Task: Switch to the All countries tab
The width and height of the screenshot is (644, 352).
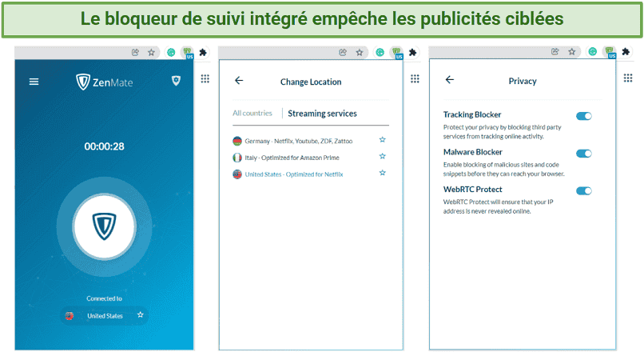Action: click(252, 113)
